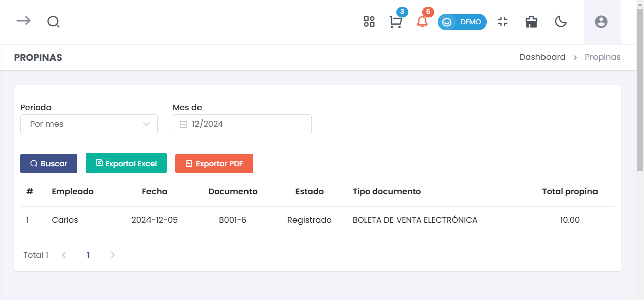This screenshot has height=300, width=644.
Task: Open the user profile avatar menu
Action: (601, 22)
